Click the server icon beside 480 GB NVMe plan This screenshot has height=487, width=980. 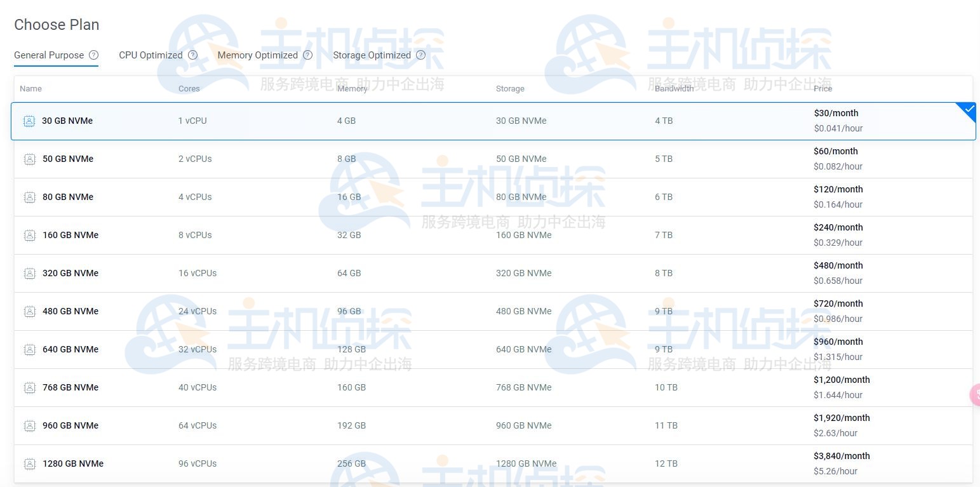[29, 311]
